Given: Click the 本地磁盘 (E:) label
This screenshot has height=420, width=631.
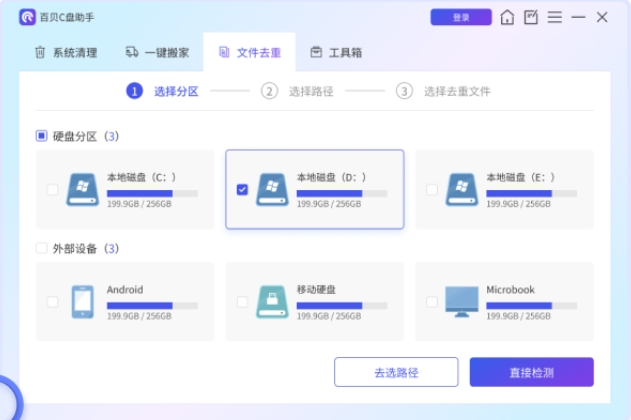Looking at the screenshot, I should coord(521,177).
